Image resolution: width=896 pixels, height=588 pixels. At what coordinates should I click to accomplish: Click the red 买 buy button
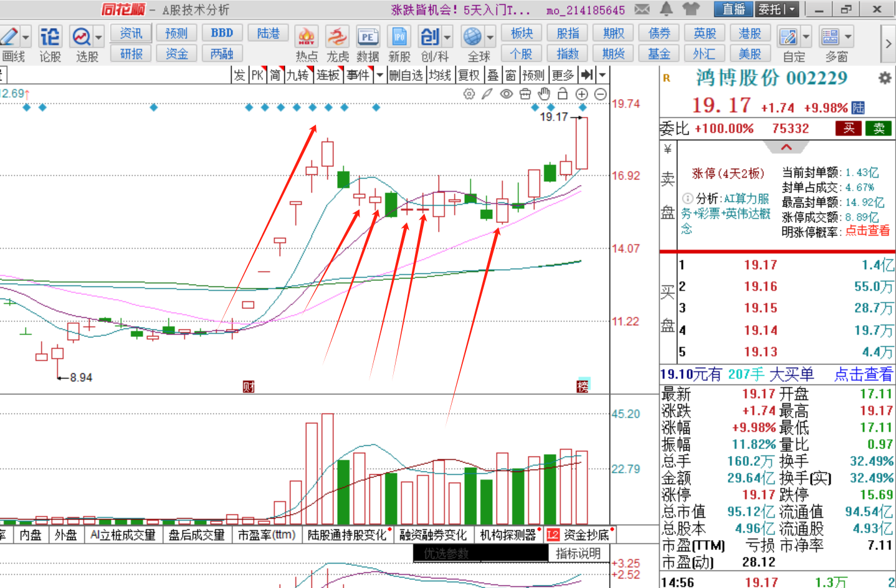click(849, 128)
